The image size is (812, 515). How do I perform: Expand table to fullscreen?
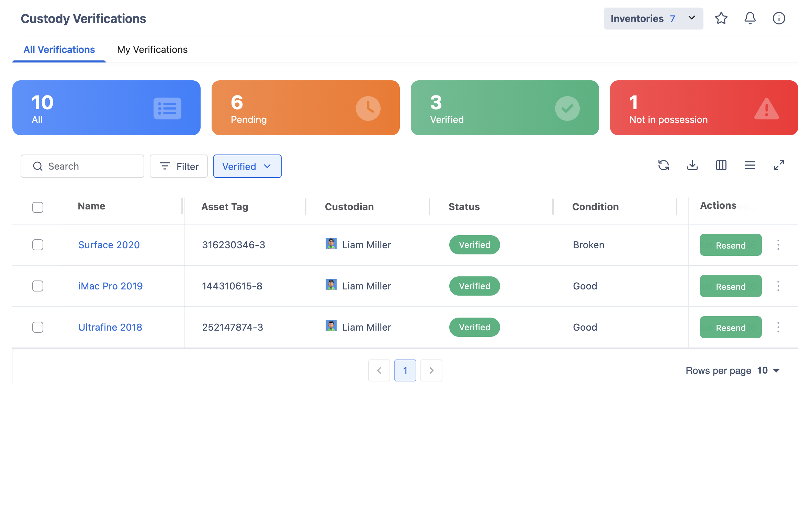779,165
